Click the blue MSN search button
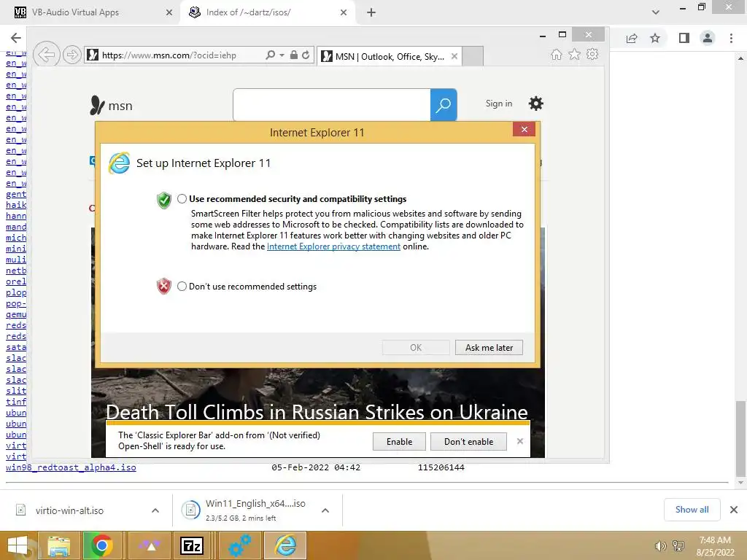747x560 pixels. (x=444, y=105)
